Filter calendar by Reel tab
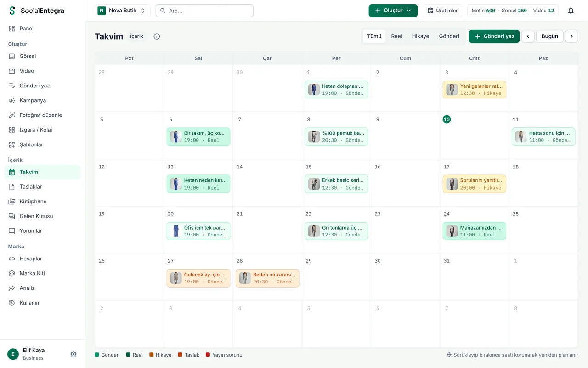The height and width of the screenshot is (368, 588). (x=396, y=36)
